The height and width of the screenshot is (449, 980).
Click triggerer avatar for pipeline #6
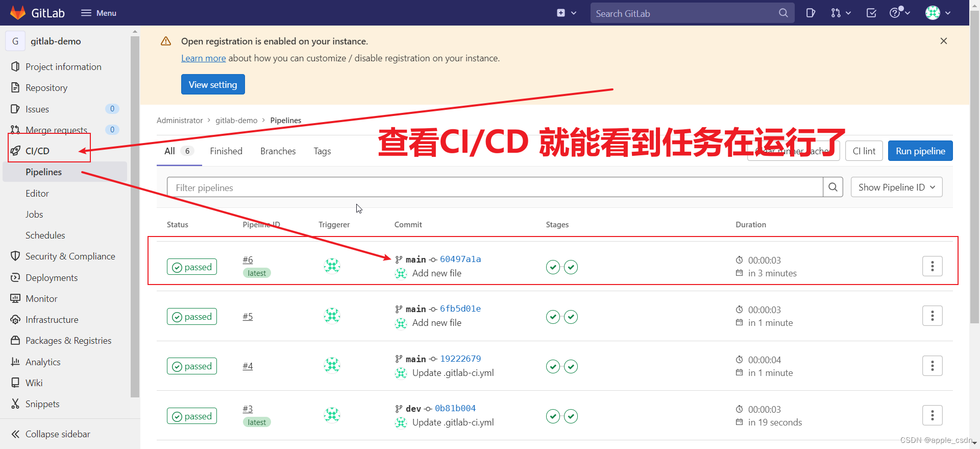(x=332, y=266)
